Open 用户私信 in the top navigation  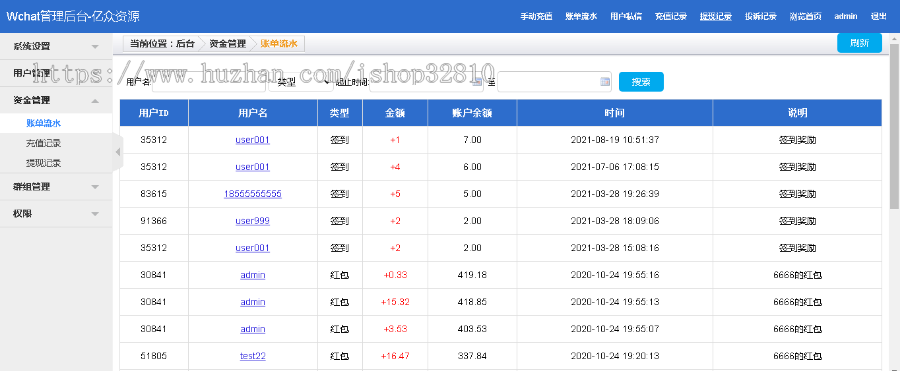(626, 16)
